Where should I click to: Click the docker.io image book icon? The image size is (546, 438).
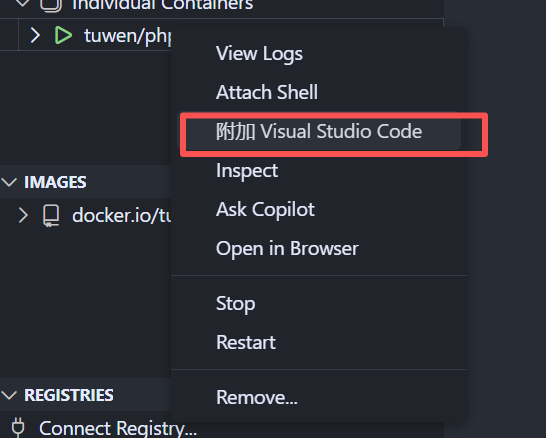(51, 216)
